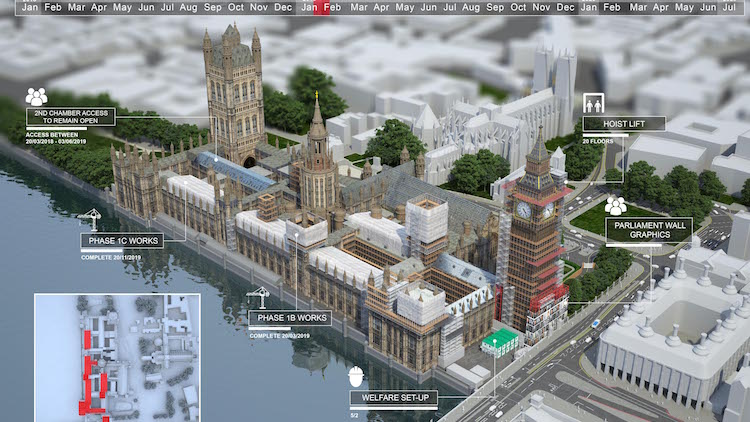Click the lift icon above Hoist Lift

click(x=592, y=104)
